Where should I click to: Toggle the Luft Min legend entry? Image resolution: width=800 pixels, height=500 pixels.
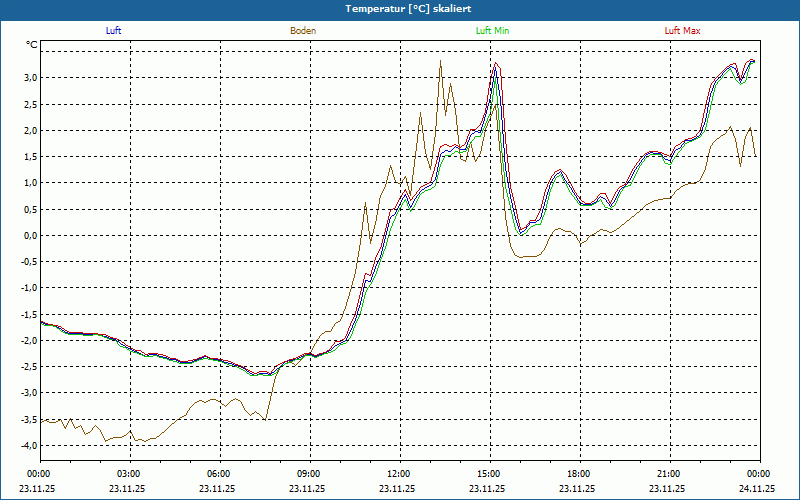[492, 31]
